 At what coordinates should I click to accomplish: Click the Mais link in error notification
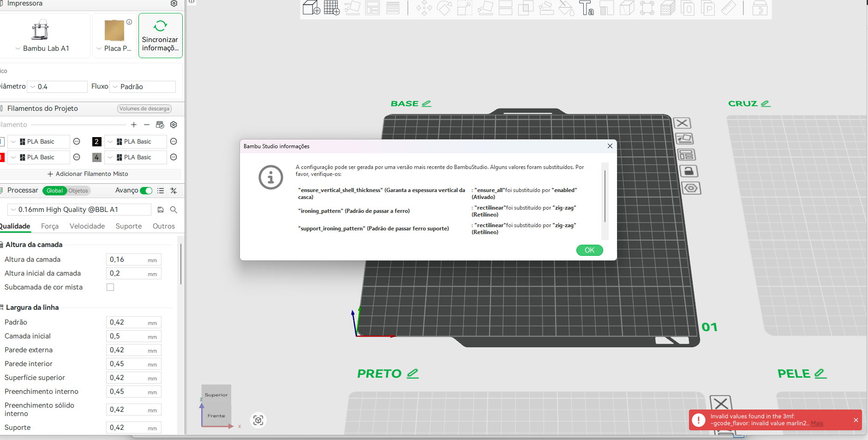pos(817,423)
